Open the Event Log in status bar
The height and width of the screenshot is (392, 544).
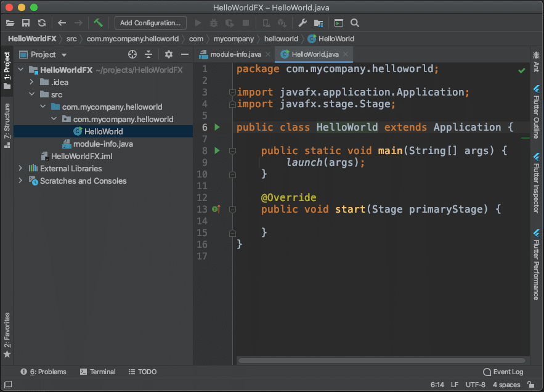click(503, 372)
